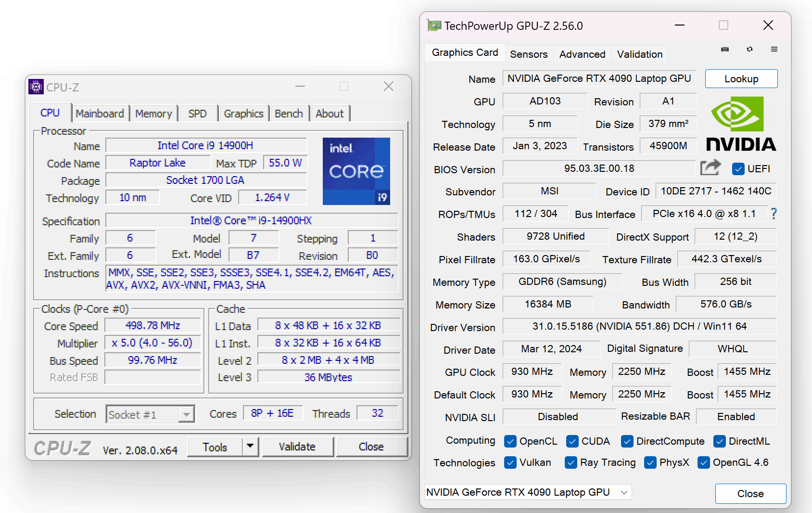Expand the Tools dropdown arrow

coord(250,447)
